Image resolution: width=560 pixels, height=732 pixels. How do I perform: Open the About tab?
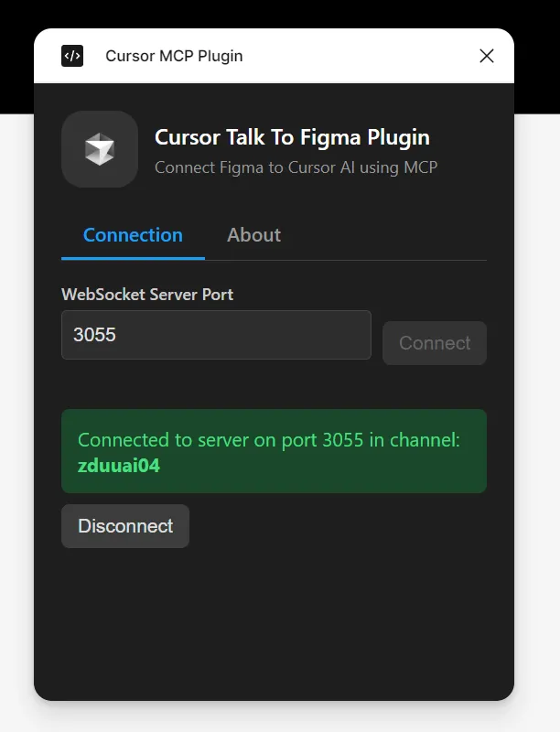253,235
